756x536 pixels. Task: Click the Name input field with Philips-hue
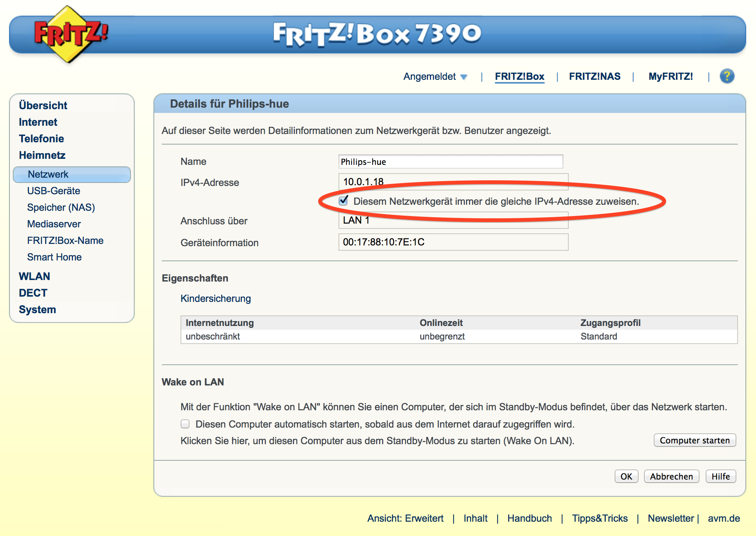pos(451,161)
